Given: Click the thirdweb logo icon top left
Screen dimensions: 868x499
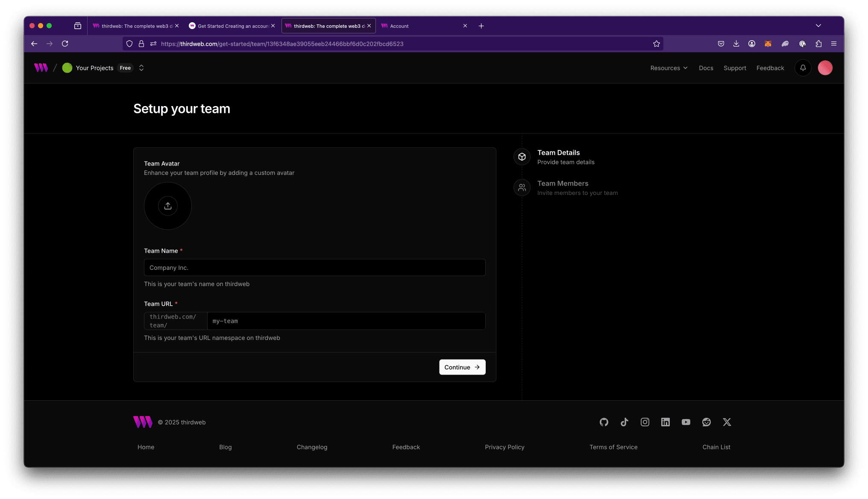Looking at the screenshot, I should tap(42, 68).
